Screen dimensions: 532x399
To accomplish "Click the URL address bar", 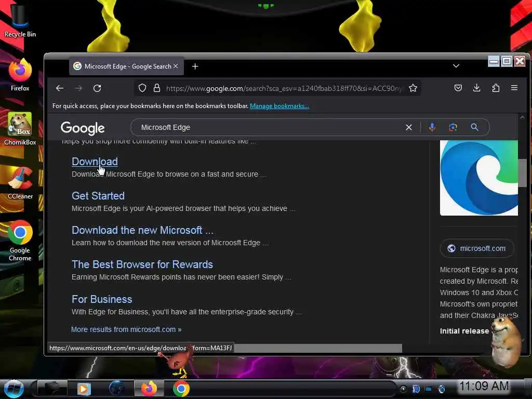I will click(283, 88).
